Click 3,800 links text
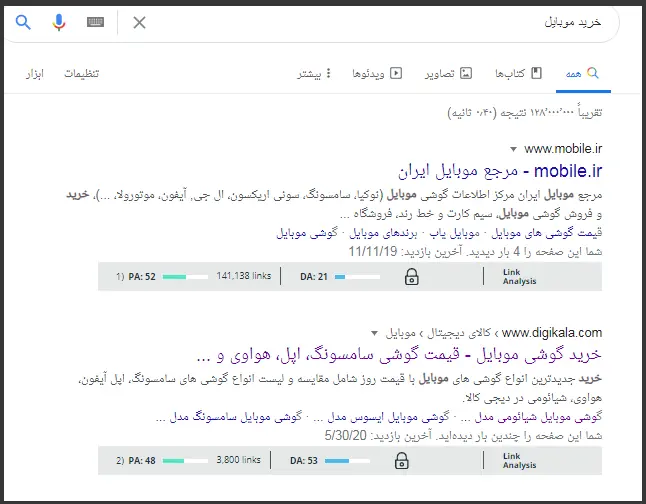Image resolution: width=646 pixels, height=504 pixels. [239, 459]
